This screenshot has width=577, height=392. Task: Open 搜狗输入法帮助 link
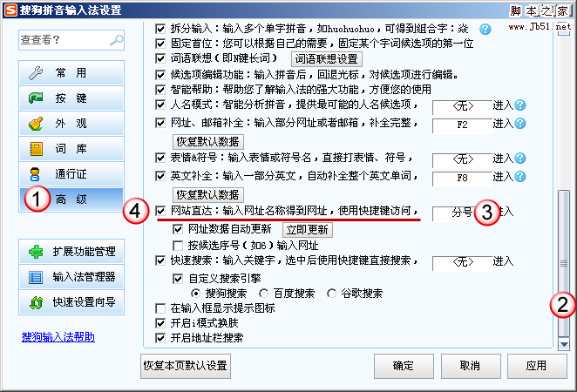click(58, 337)
